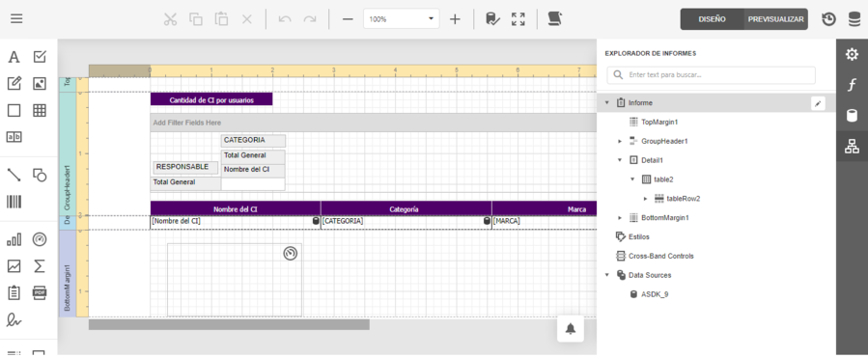Screen dimensions: 868x358
Task: Select ASDK_9 data source
Action: [655, 294]
